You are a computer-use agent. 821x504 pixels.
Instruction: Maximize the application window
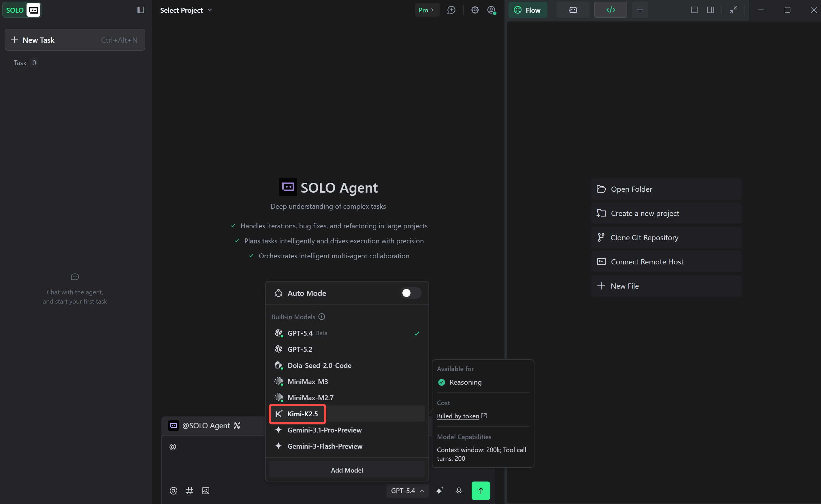787,10
